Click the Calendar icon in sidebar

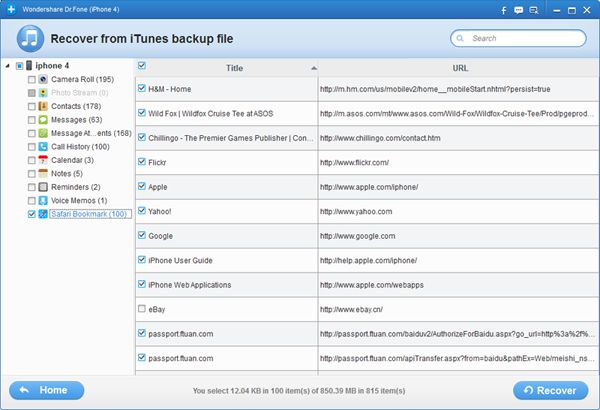click(x=43, y=160)
